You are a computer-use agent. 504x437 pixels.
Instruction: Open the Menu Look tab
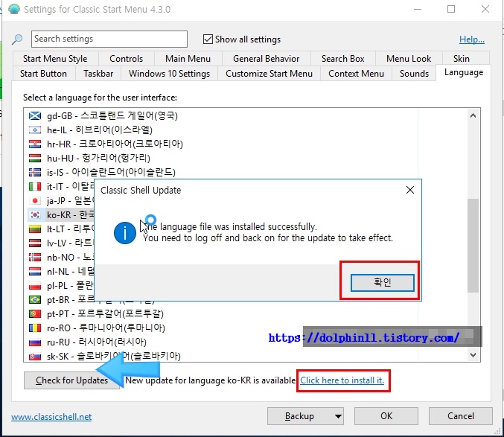[x=409, y=59]
